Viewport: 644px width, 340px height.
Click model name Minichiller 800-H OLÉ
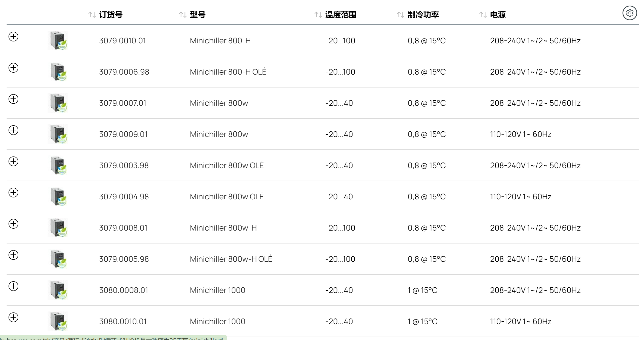(228, 71)
